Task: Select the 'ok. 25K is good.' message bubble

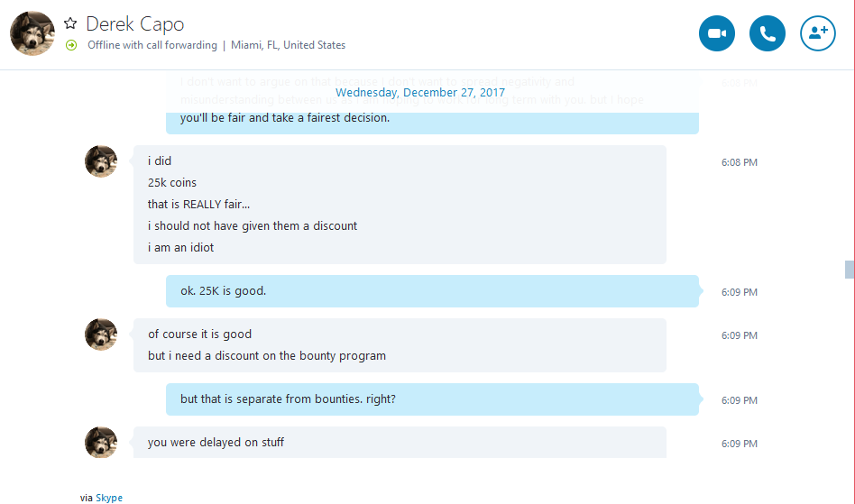Action: pyautogui.click(x=432, y=291)
